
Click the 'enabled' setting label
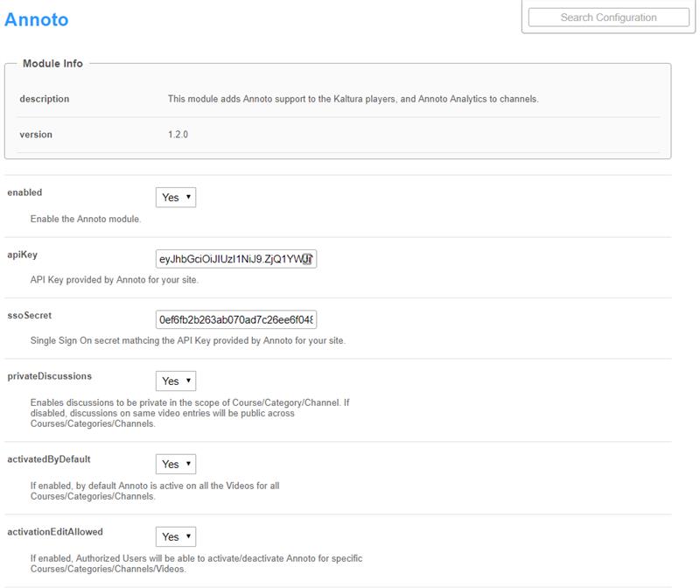pyautogui.click(x=24, y=192)
